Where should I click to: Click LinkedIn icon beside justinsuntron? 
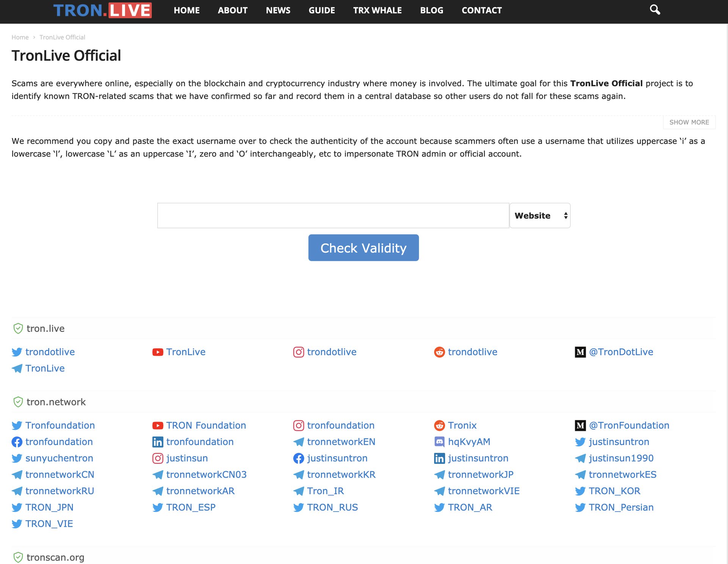click(439, 458)
